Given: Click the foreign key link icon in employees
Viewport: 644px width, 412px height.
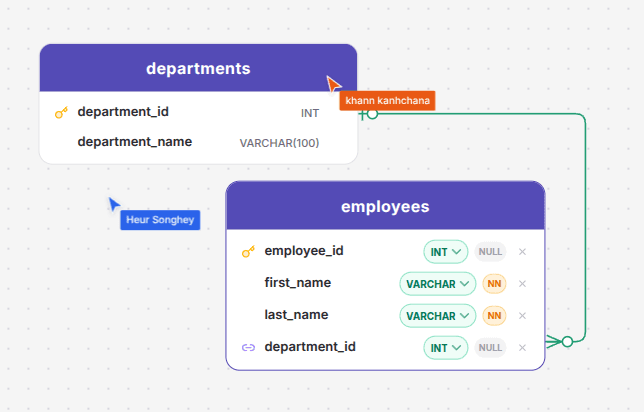Looking at the screenshot, I should (x=248, y=348).
